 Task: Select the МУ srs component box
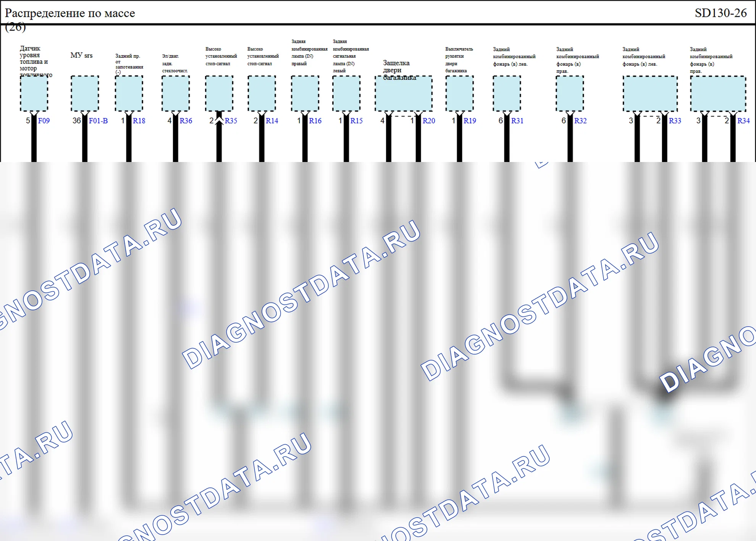(x=85, y=94)
